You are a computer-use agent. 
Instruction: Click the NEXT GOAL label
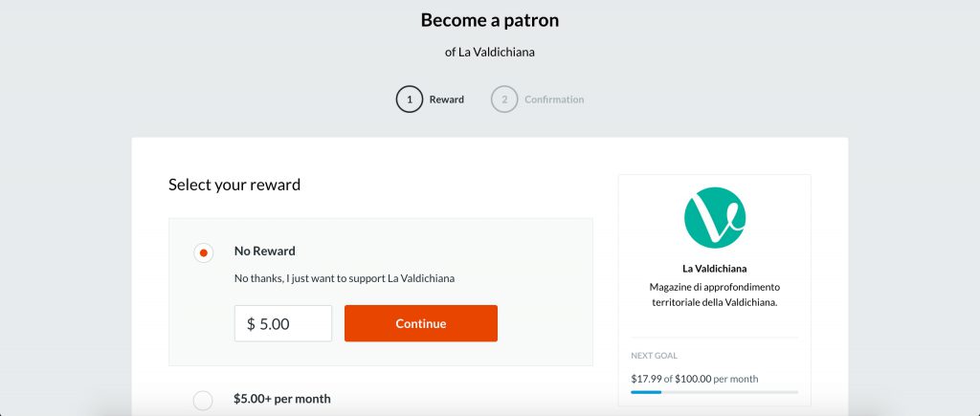click(x=655, y=356)
